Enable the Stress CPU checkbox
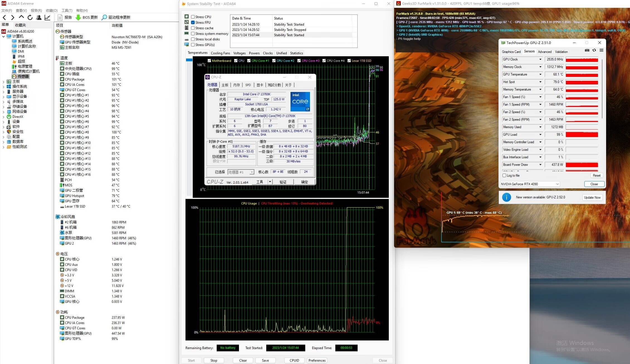The width and height of the screenshot is (630, 364). (x=193, y=17)
